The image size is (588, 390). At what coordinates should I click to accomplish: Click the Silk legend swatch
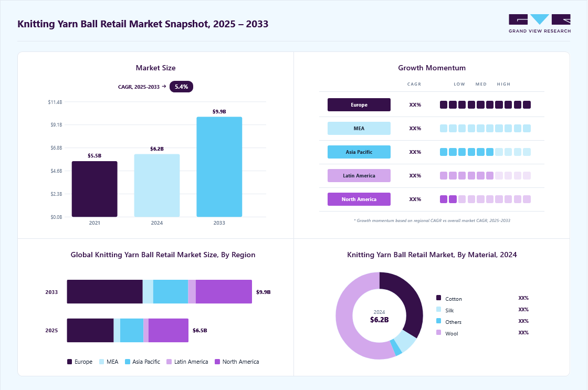click(439, 309)
